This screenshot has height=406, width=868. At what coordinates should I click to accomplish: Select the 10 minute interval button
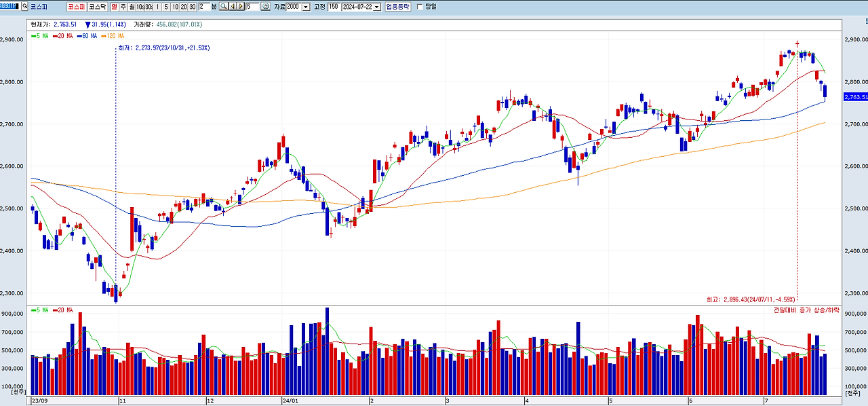[x=175, y=6]
